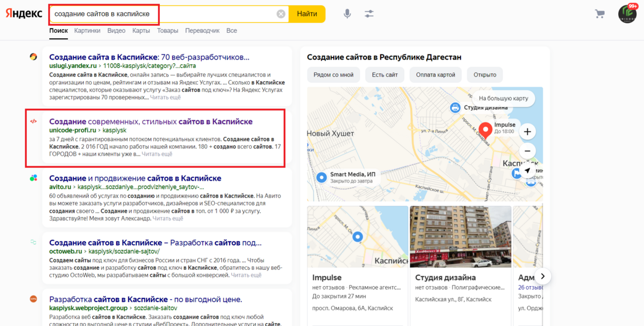
Task: Click the webproject.group orange favicon
Action: pos(33,299)
